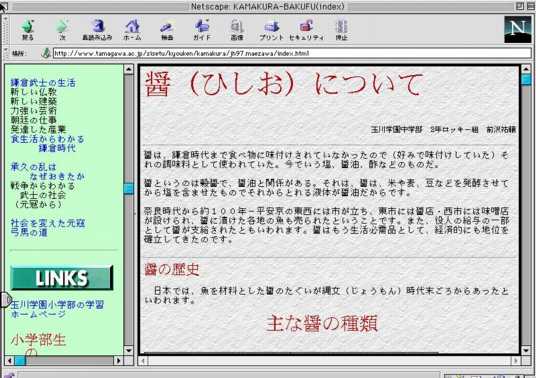This screenshot has height=378, width=536.
Task: Click the Back (戻る) toolbar icon
Action: point(28,30)
